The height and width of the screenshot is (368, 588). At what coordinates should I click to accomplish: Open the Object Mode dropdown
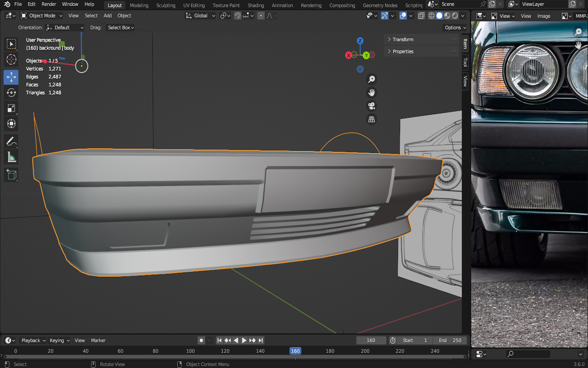pos(42,16)
